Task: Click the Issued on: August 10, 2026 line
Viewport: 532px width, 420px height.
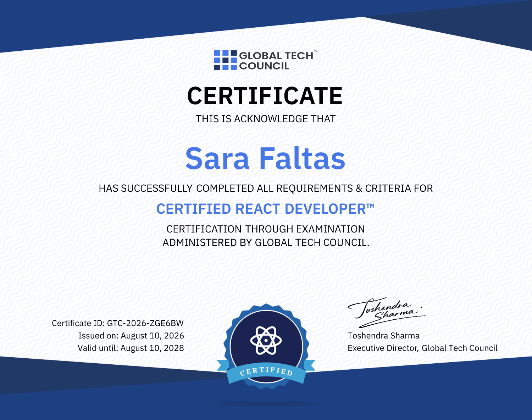Action: pos(131,336)
